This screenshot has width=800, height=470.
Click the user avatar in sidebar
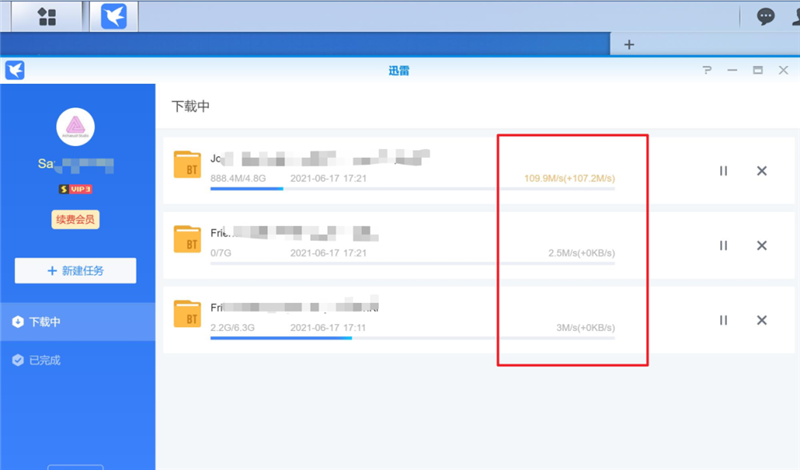point(76,126)
